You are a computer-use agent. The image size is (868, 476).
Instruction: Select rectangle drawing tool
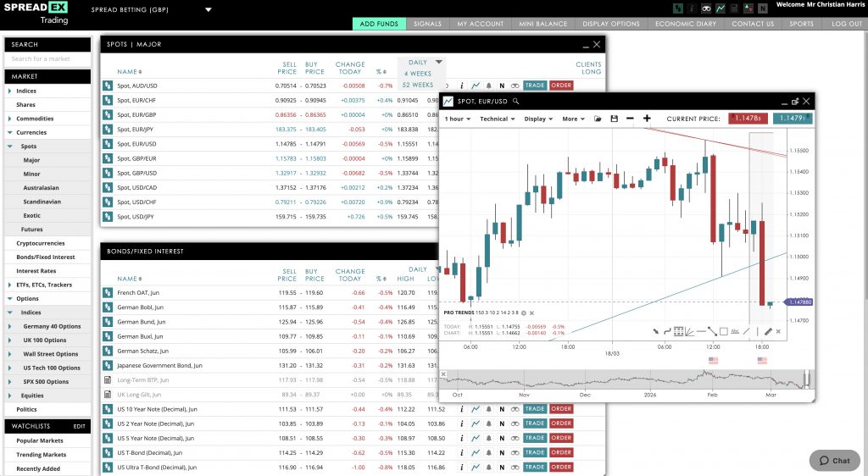724,332
